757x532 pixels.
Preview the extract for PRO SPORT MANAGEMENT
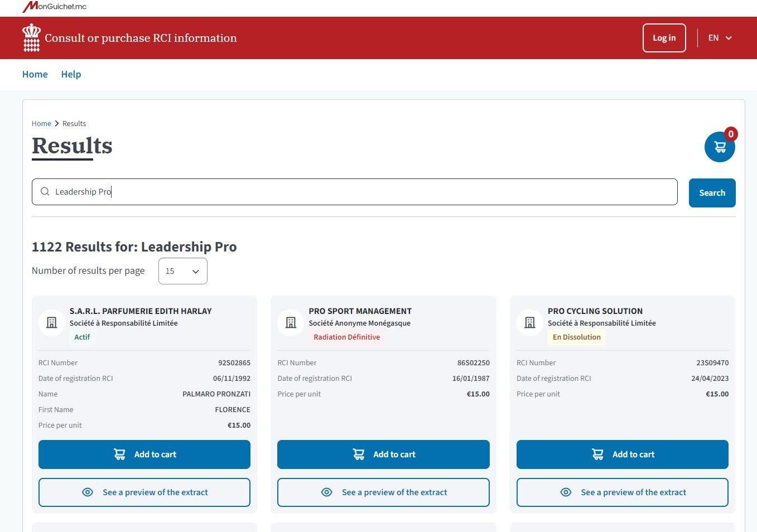(x=383, y=492)
